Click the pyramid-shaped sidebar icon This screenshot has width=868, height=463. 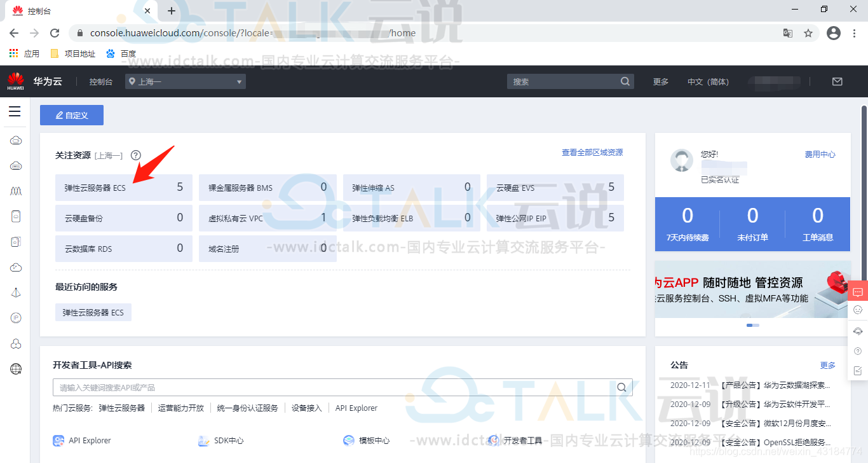[x=16, y=293]
